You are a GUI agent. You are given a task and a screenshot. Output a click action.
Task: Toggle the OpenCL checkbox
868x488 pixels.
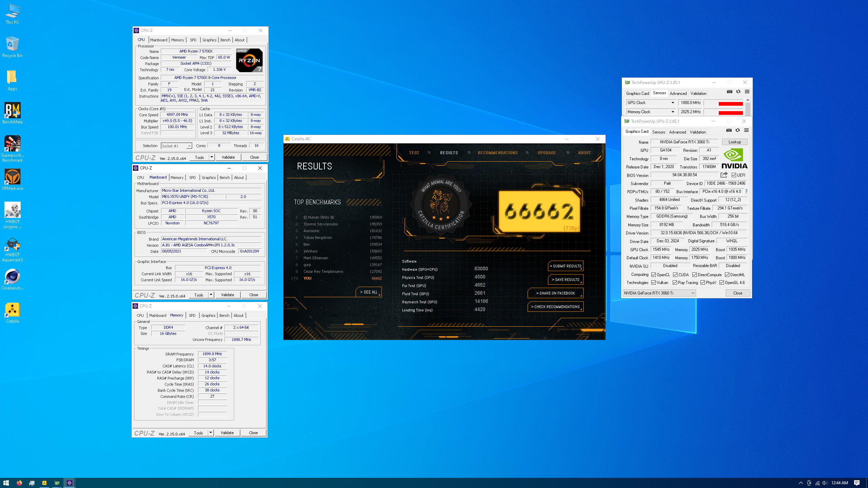click(654, 275)
